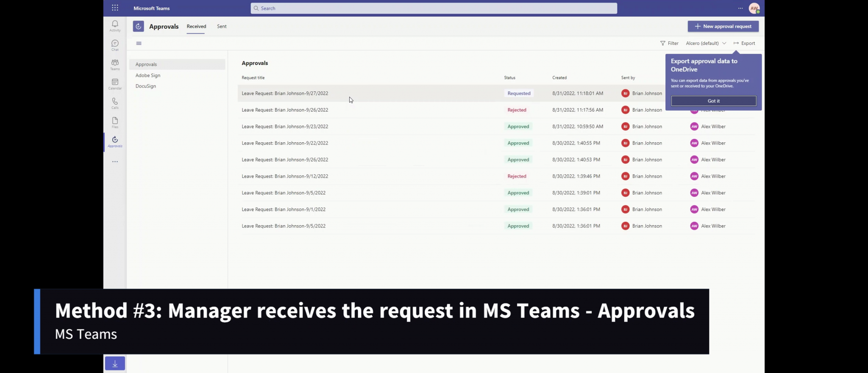Click the download arrow button
This screenshot has height=373, width=868.
(x=115, y=363)
